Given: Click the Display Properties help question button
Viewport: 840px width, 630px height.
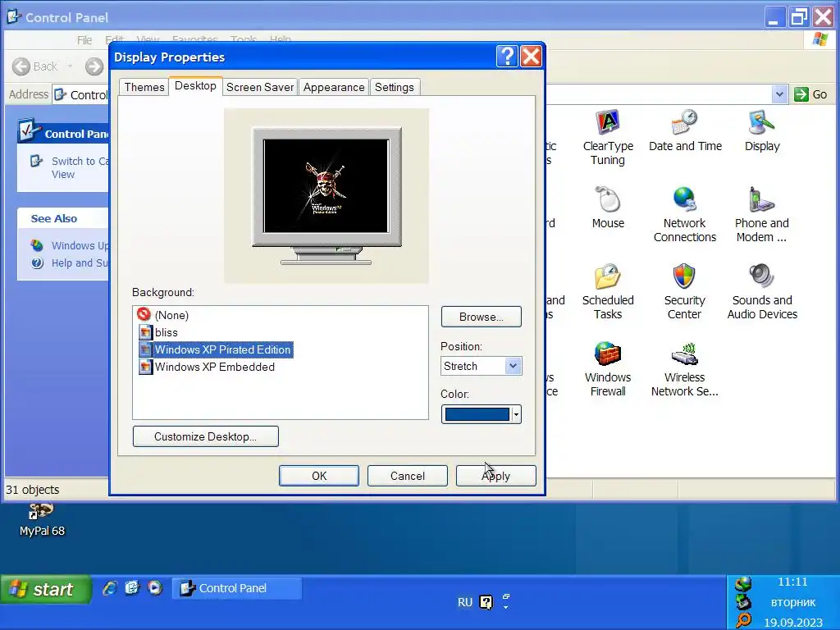Looking at the screenshot, I should (x=507, y=57).
